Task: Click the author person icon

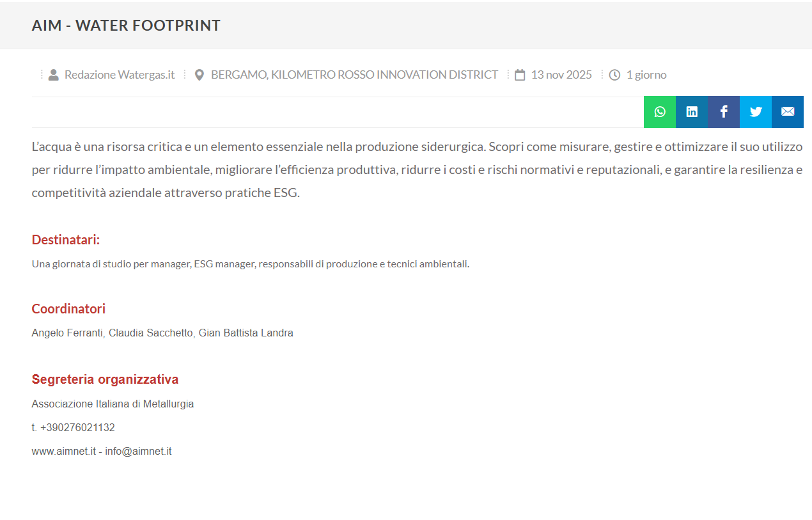Action: pos(54,75)
